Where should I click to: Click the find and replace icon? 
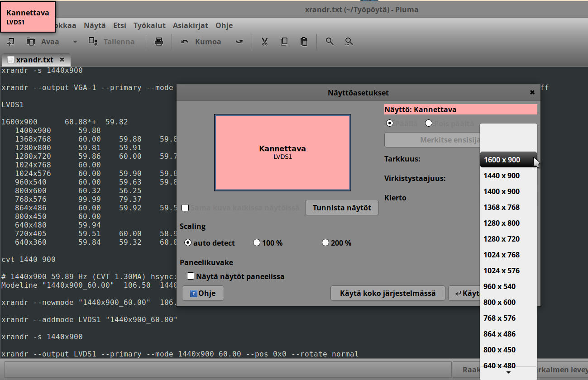point(349,42)
